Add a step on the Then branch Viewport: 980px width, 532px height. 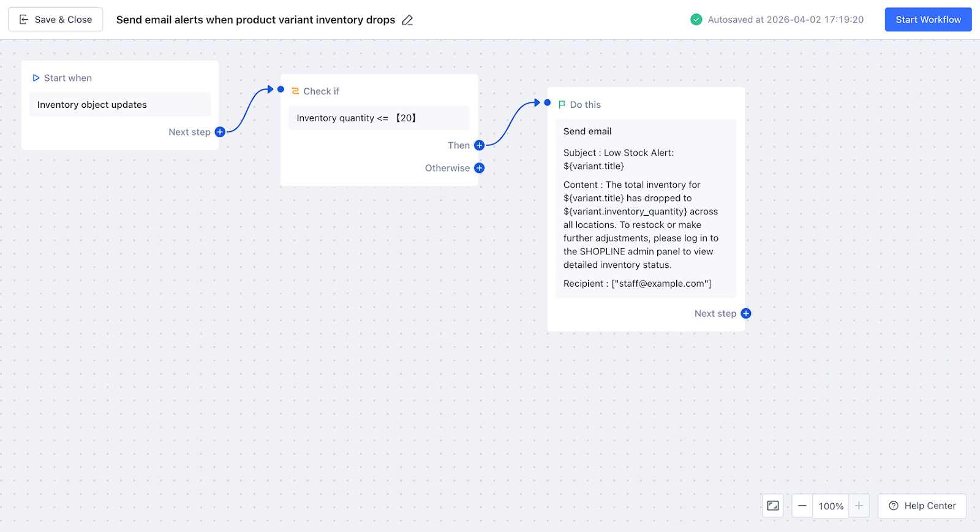pos(479,145)
